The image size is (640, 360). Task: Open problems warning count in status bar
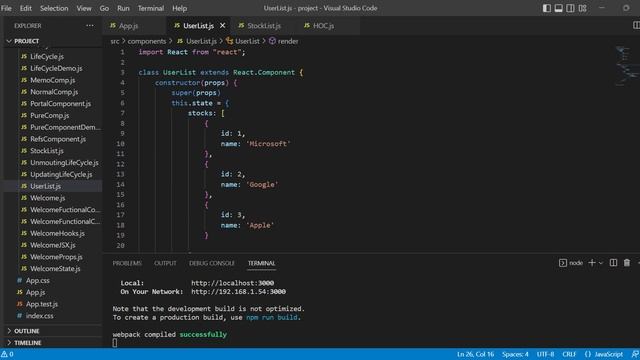(7, 354)
